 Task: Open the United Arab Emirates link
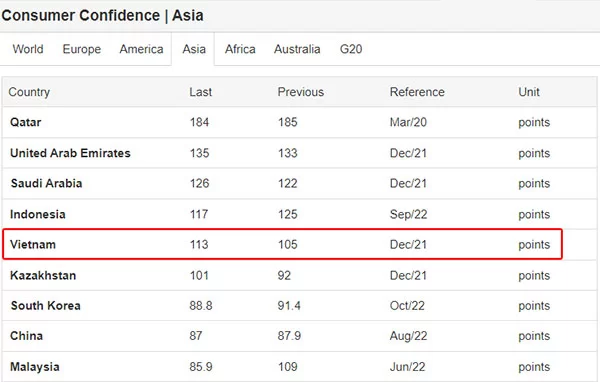70,153
